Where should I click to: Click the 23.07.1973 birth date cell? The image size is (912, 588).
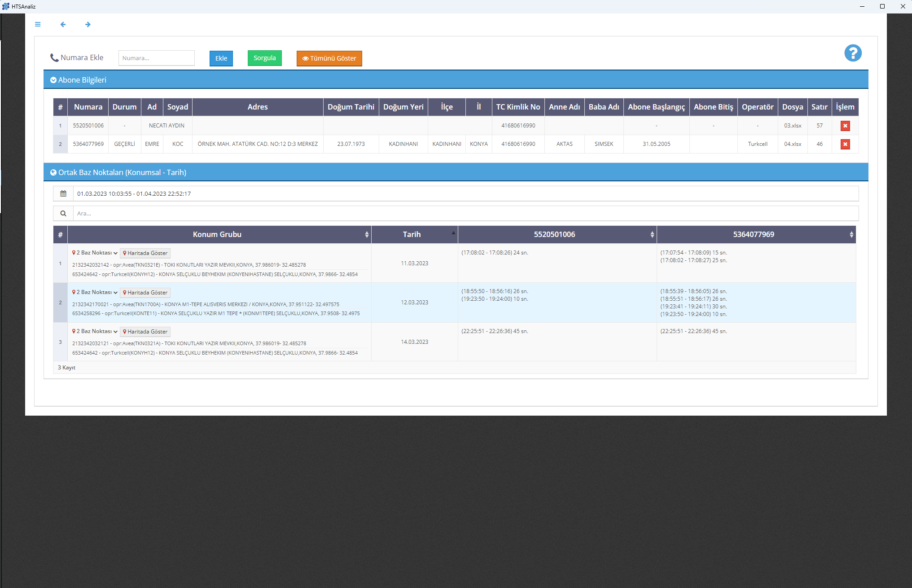pos(351,144)
